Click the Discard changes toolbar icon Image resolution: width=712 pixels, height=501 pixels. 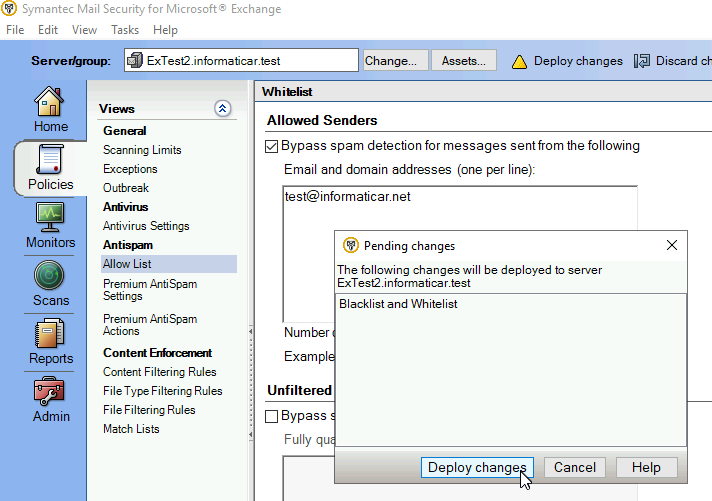[x=642, y=61]
